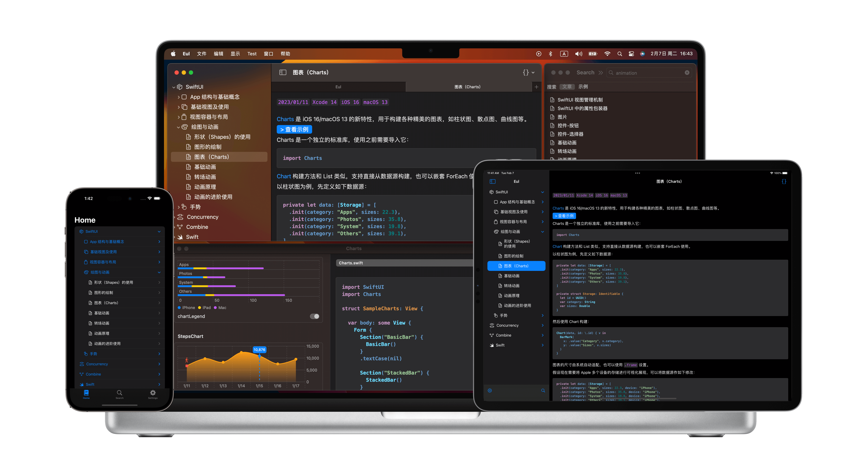Viewport: 868px width, 458px height.
Task: Click the Charts link in Mac article intro
Action: (x=285, y=119)
